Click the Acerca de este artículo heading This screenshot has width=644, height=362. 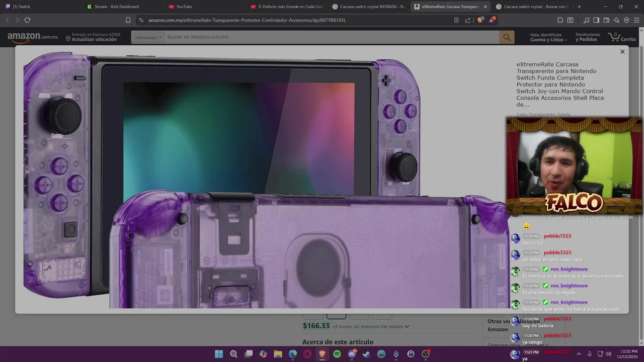pos(338,342)
